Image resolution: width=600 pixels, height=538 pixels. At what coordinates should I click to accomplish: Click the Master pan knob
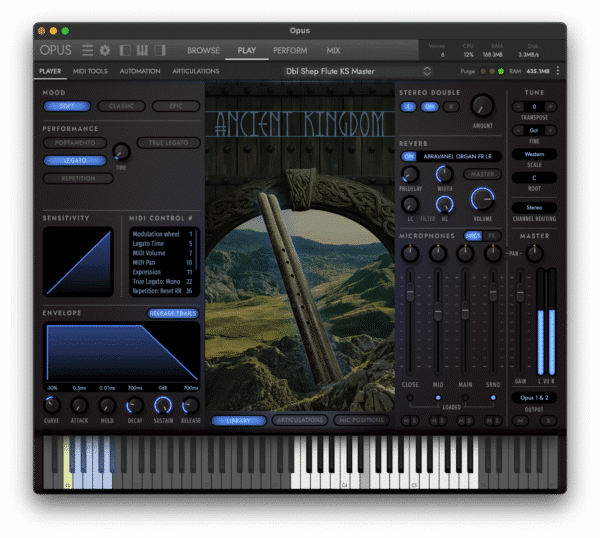pos(535,253)
